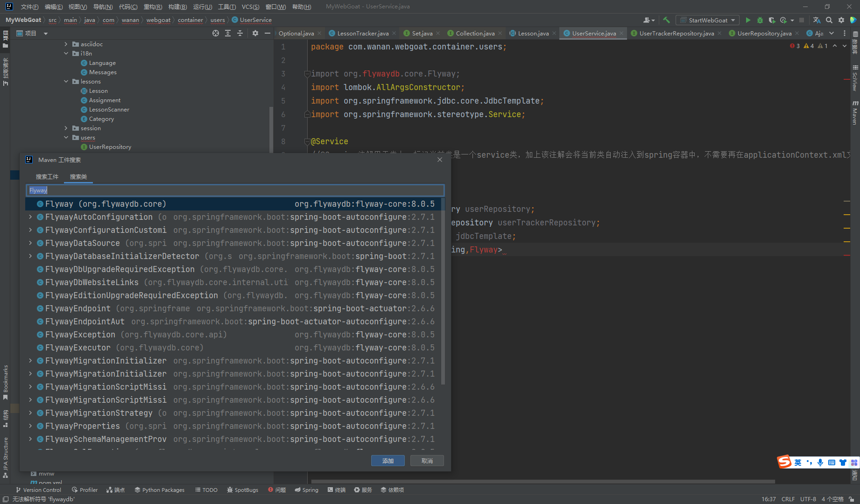Click the webgoat breadcrumb
This screenshot has height=504, width=860.
click(158, 20)
